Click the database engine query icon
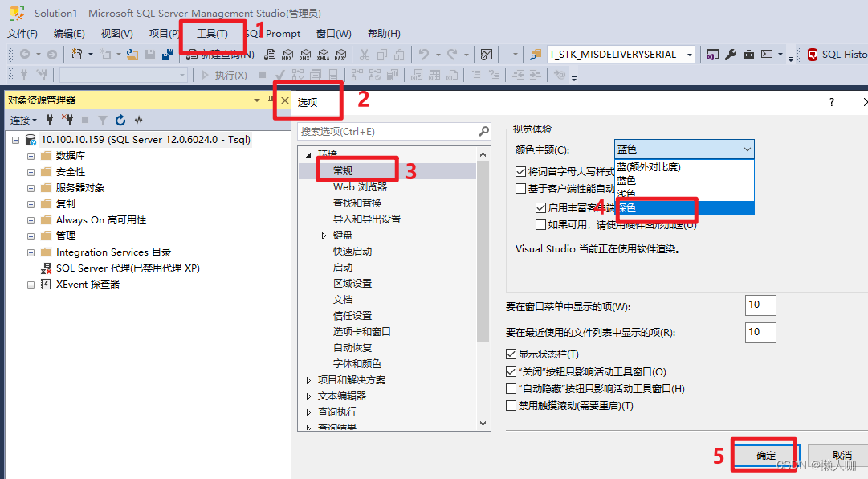Image resolution: width=868 pixels, height=479 pixels. 270,55
